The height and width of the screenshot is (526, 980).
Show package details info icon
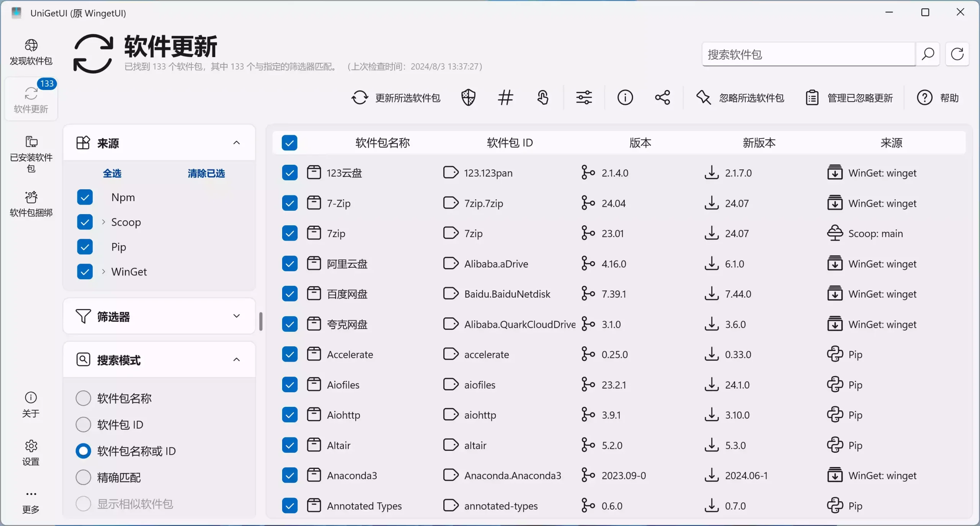625,98
